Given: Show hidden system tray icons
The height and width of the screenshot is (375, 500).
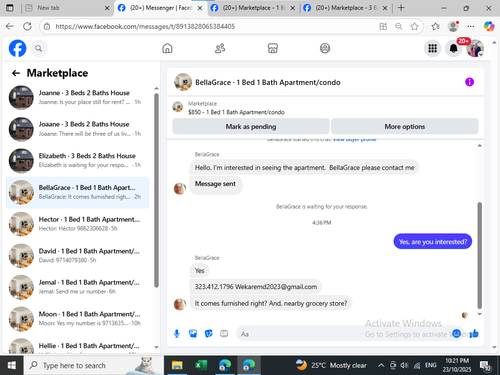Looking at the screenshot, I should point(381,366).
